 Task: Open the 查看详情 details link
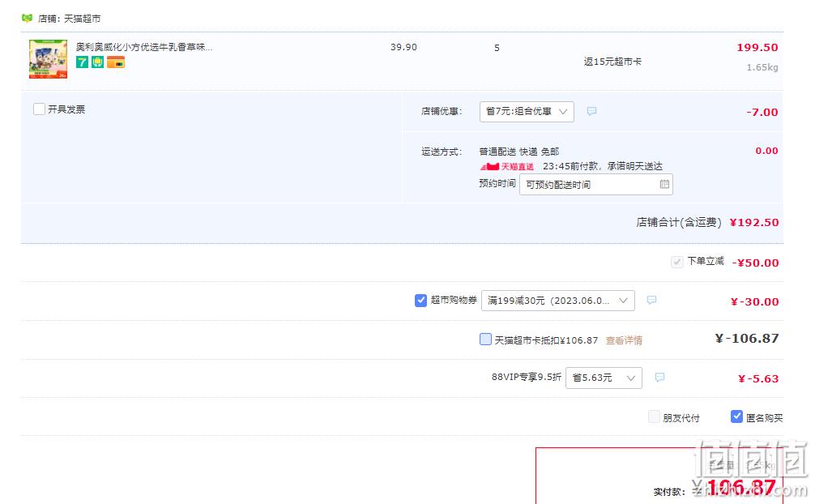tap(624, 340)
